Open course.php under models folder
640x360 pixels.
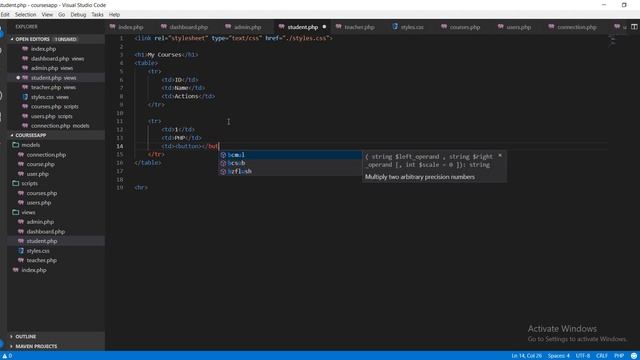coord(40,164)
